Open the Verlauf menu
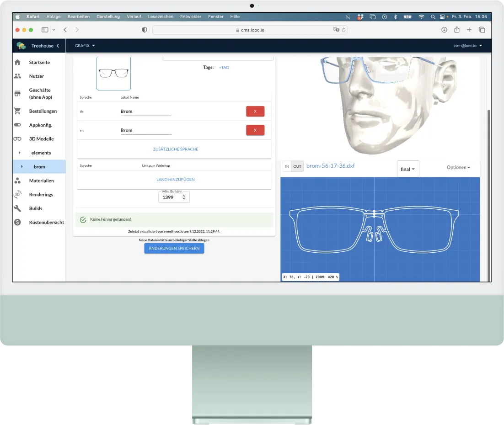This screenshot has width=504, height=425. click(134, 17)
